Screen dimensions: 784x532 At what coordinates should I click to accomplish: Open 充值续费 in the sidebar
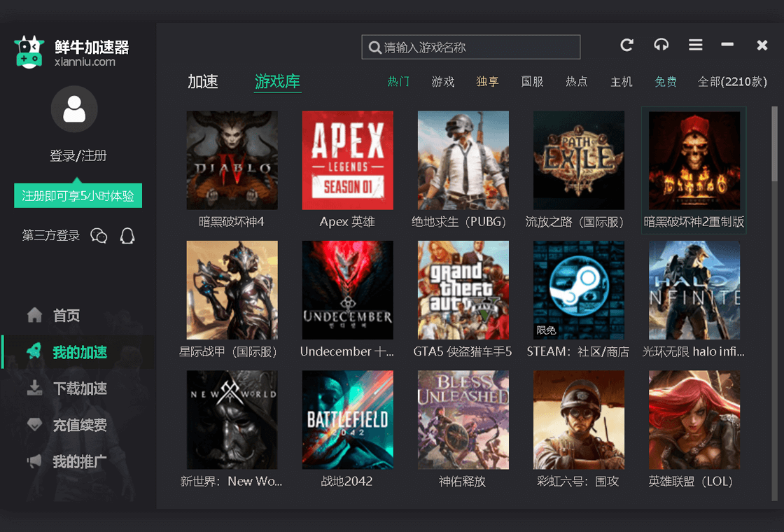pos(80,425)
